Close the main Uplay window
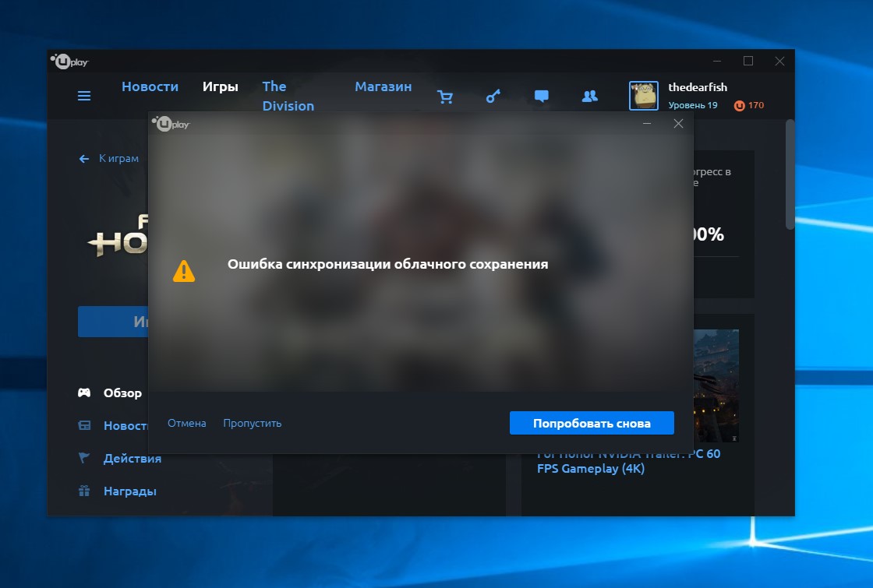873x588 pixels. coord(779,62)
